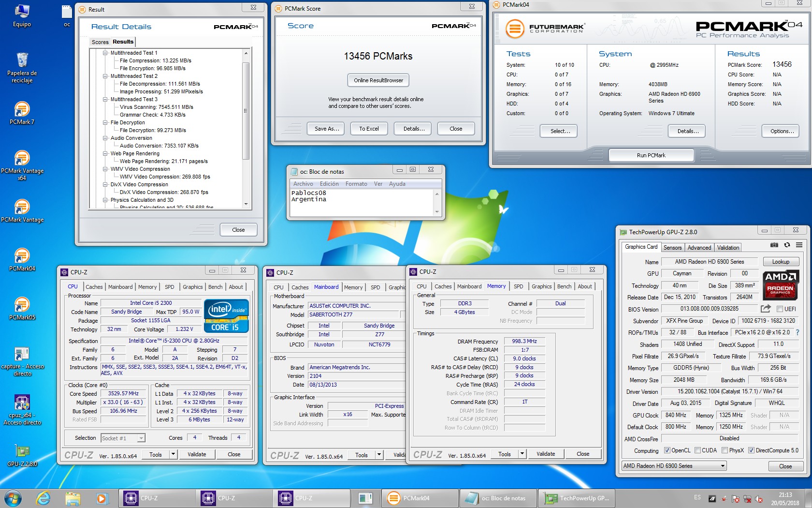
Task: Open the Formato menu in Bloc de notas
Action: coord(356,184)
